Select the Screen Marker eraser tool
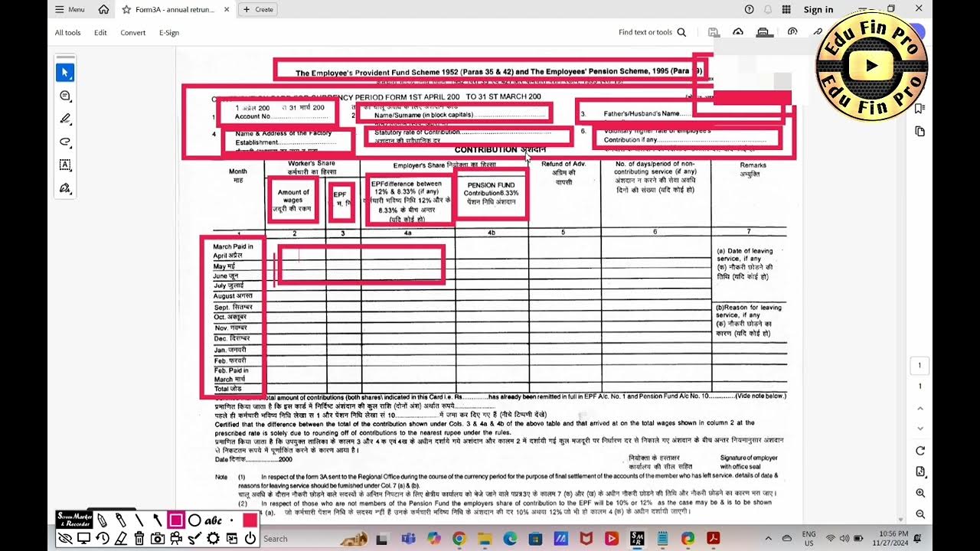980x551 pixels. point(120,539)
